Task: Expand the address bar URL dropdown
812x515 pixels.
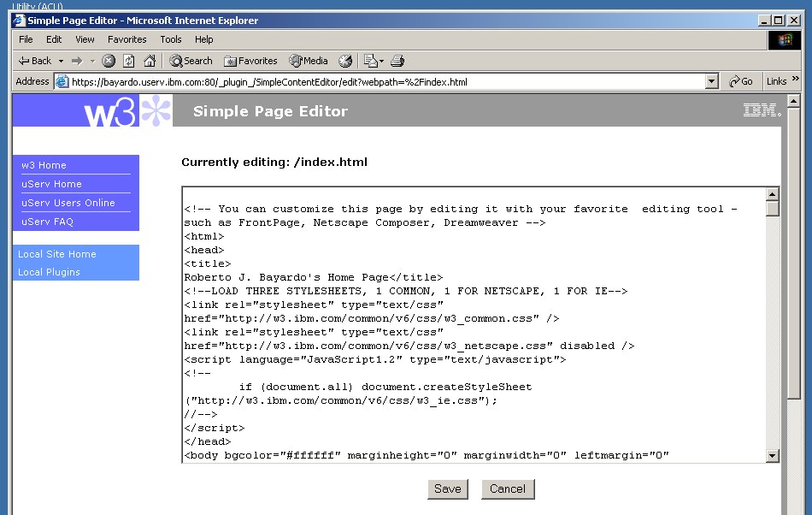Action: [x=711, y=81]
